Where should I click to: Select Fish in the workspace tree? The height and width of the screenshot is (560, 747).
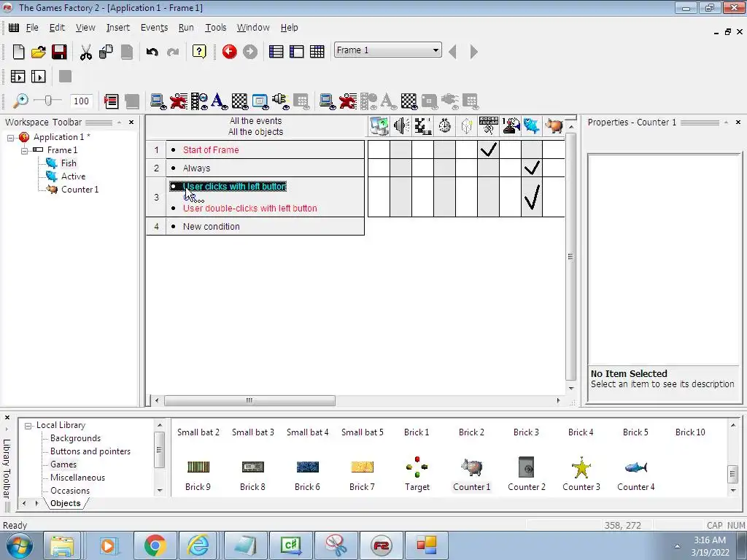coord(68,163)
